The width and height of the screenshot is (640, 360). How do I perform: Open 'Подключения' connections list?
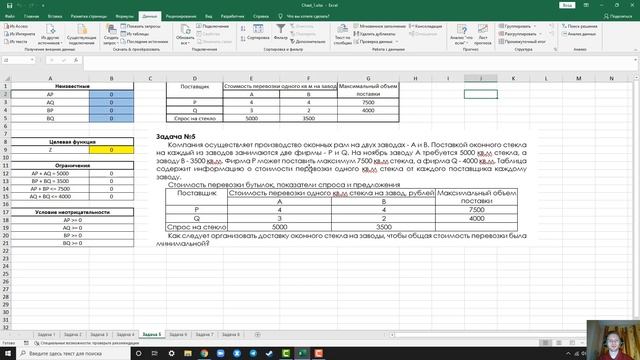coord(213,26)
